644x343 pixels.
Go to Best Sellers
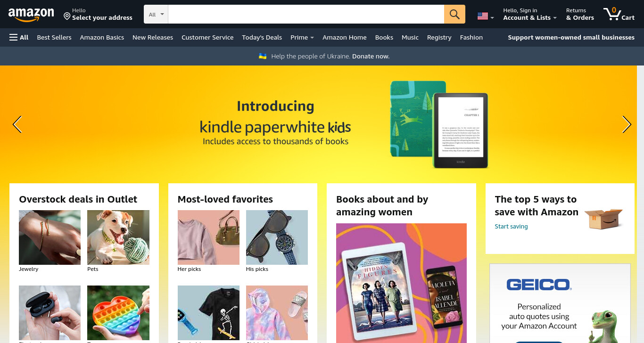54,37
